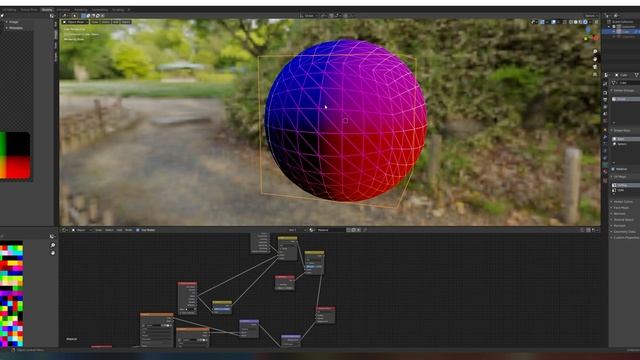The width and height of the screenshot is (640, 360).
Task: Expand the Geometry Data panel
Action: (x=624, y=231)
